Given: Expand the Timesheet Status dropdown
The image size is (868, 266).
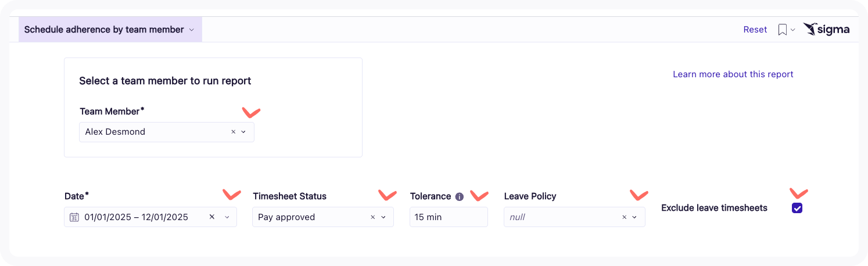Looking at the screenshot, I should pyautogui.click(x=383, y=217).
